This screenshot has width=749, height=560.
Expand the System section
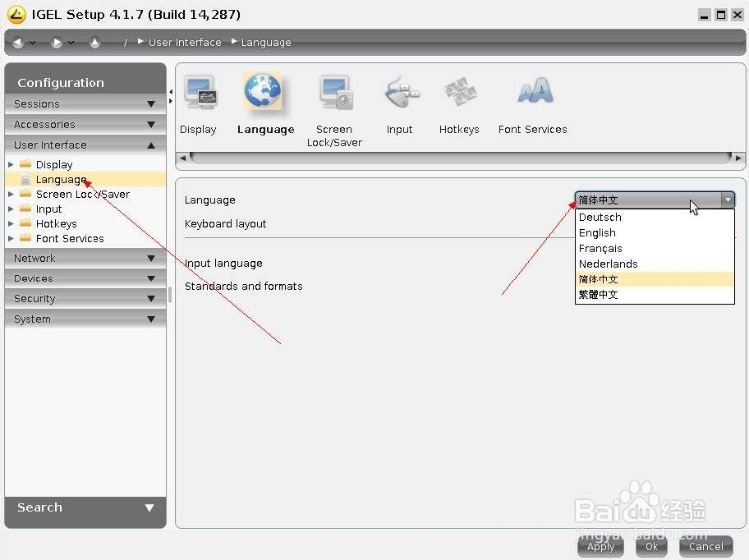(85, 319)
